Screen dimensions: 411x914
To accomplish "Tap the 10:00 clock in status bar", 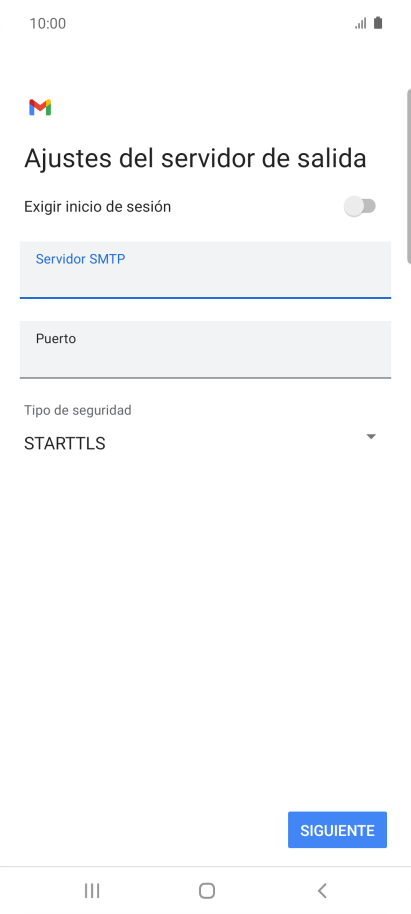I will (x=48, y=23).
